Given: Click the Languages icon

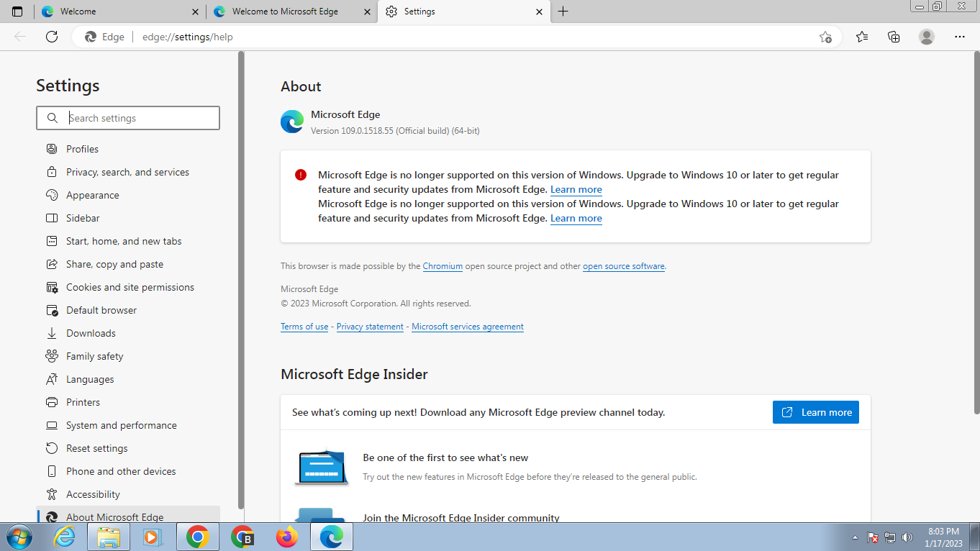Looking at the screenshot, I should click(x=52, y=379).
